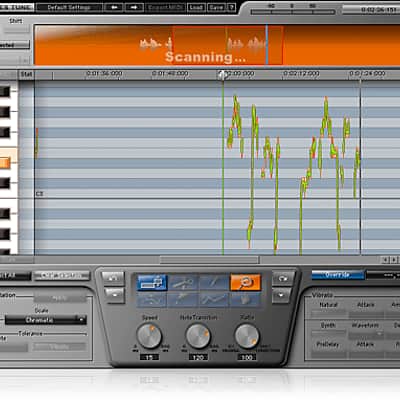Click the highlighted orange piano key
This screenshot has width=400, height=400.
tap(5, 163)
